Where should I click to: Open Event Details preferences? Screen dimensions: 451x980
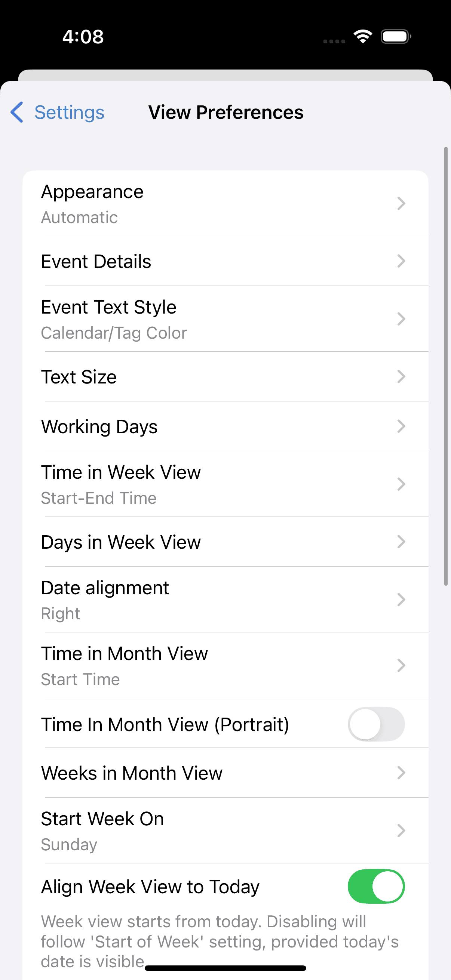click(x=225, y=261)
